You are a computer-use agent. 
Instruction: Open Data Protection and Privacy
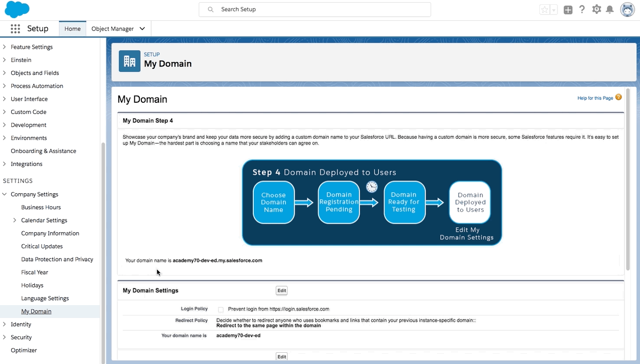57,260
